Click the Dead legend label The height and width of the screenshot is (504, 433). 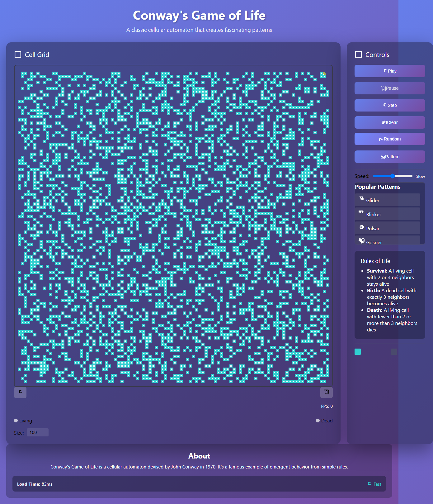[x=327, y=421]
